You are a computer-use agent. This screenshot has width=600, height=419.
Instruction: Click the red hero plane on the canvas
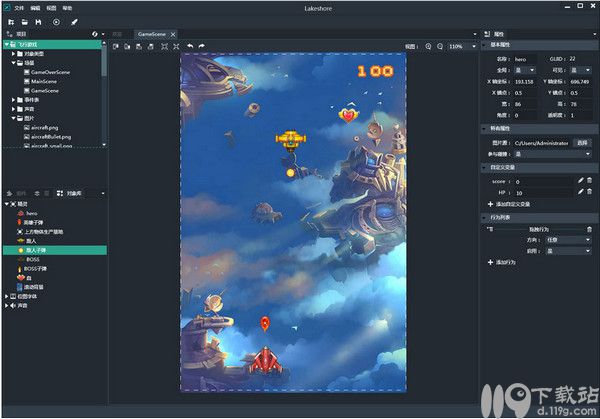pos(266,360)
